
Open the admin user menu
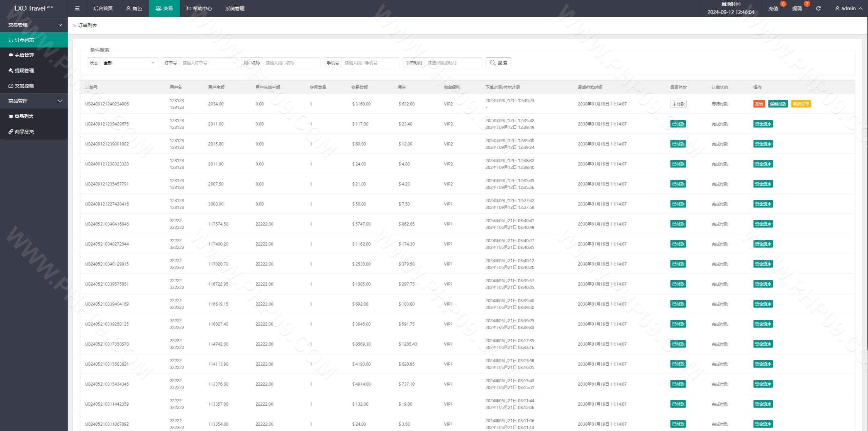849,8
